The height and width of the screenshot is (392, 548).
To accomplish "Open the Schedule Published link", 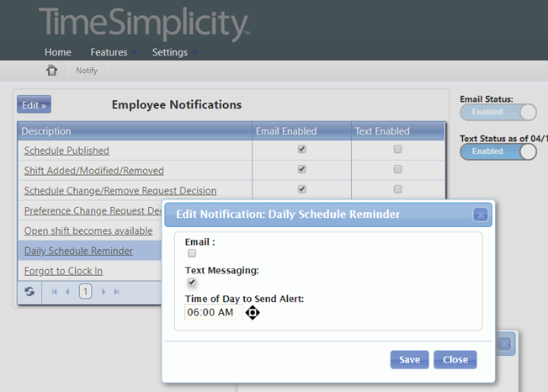I will pos(67,151).
